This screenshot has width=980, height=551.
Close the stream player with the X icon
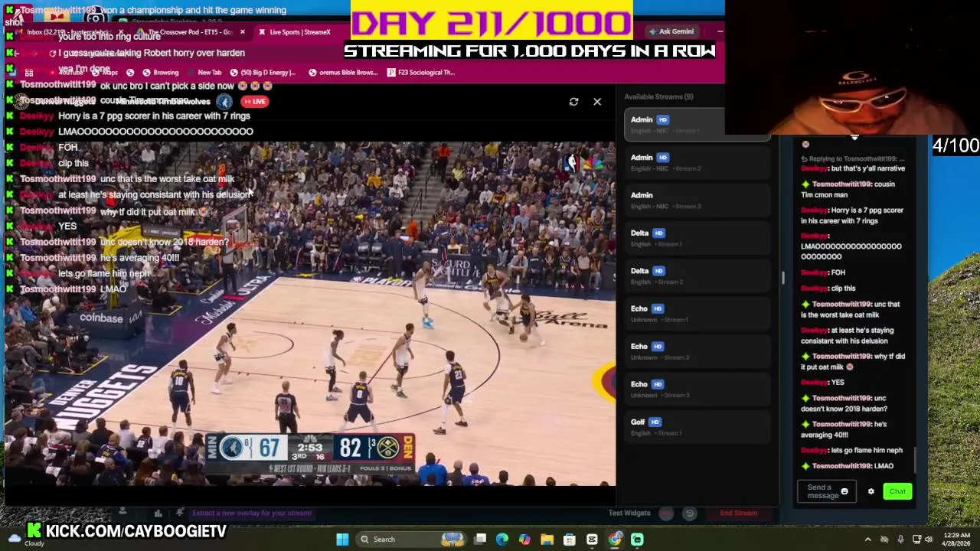[597, 101]
